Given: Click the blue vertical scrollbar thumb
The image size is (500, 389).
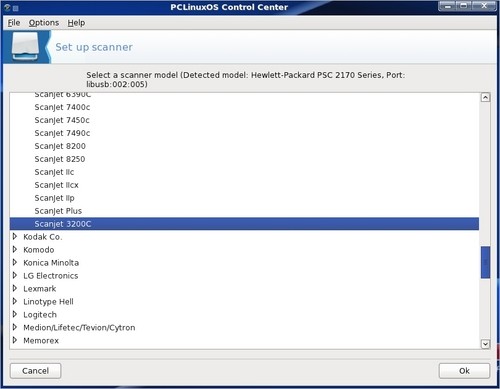Looking at the screenshot, I should point(485,262).
